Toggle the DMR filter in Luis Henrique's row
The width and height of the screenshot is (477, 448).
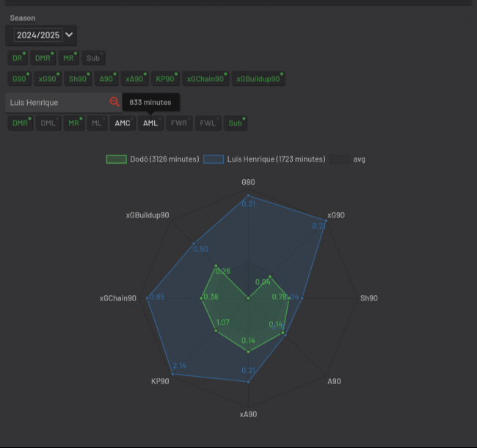click(x=21, y=123)
